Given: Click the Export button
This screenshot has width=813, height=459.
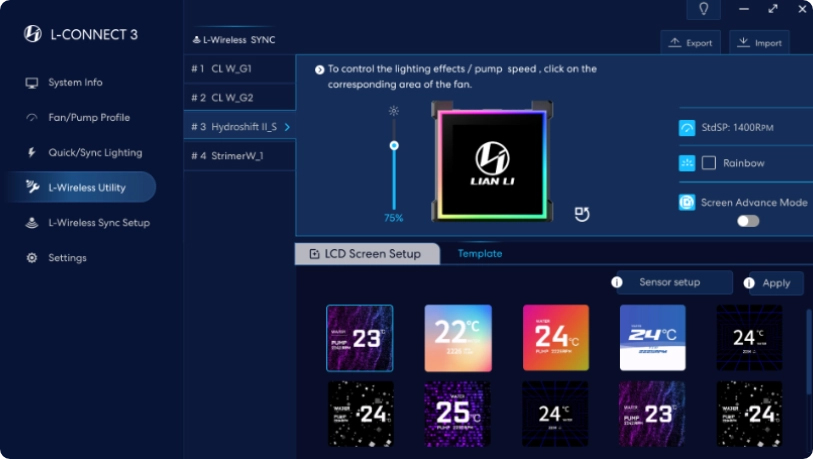Looking at the screenshot, I should tap(691, 43).
